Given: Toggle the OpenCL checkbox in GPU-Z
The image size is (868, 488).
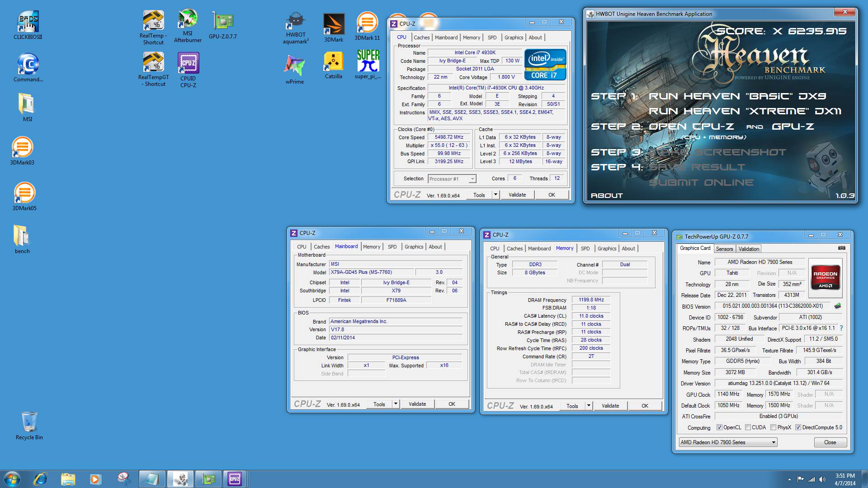Looking at the screenshot, I should click(x=720, y=427).
